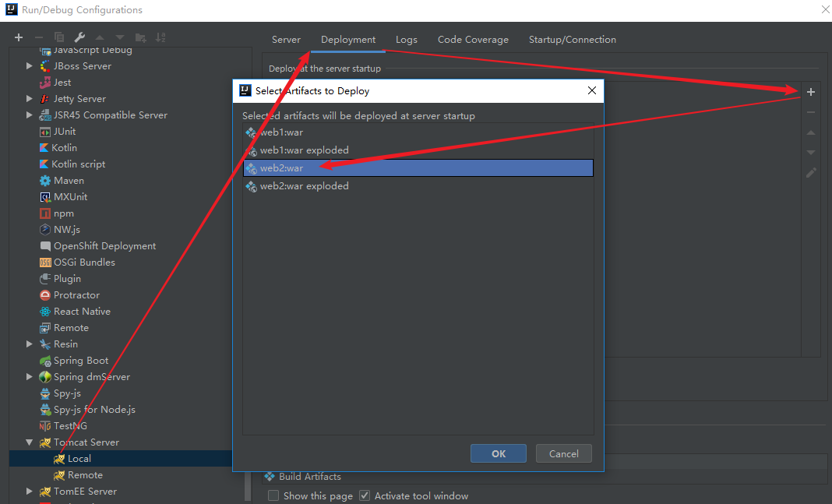This screenshot has width=832, height=504.
Task: Click the Kotlin script icon
Action: point(44,164)
